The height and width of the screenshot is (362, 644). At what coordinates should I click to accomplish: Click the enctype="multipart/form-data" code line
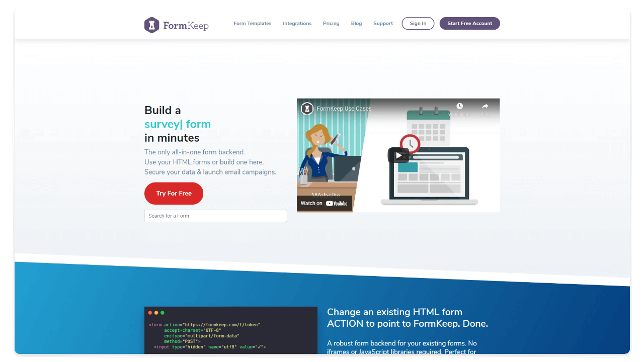coord(202,336)
